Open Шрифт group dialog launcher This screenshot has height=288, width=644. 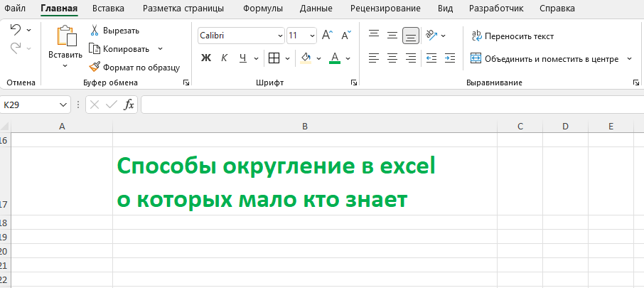[x=354, y=83]
